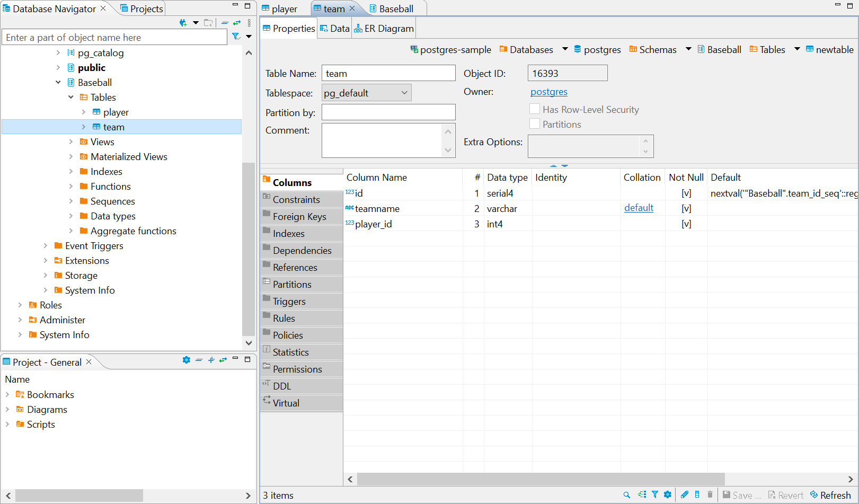Collapse all in Project - General panel
Viewport: 859px width, 504px height.
[199, 360]
